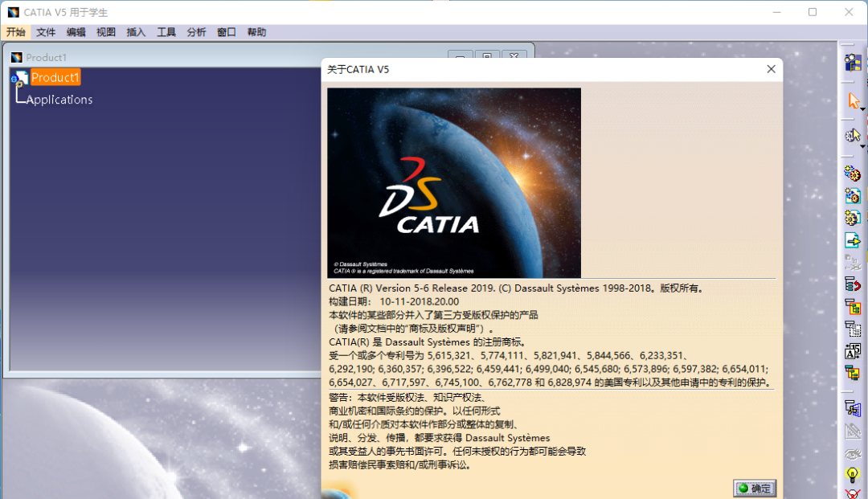Open the 帮助 (Help) menu
Viewport: 868px width, 499px height.
coord(256,32)
